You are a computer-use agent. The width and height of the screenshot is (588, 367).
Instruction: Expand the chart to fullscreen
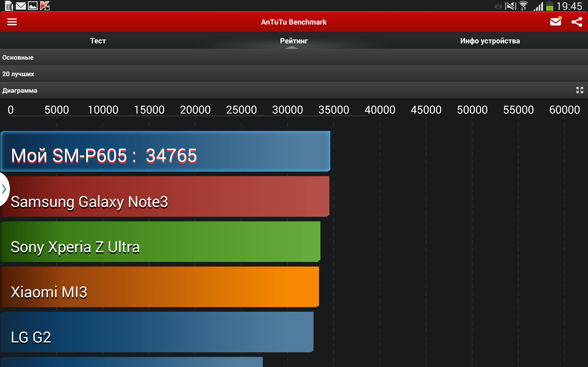580,90
